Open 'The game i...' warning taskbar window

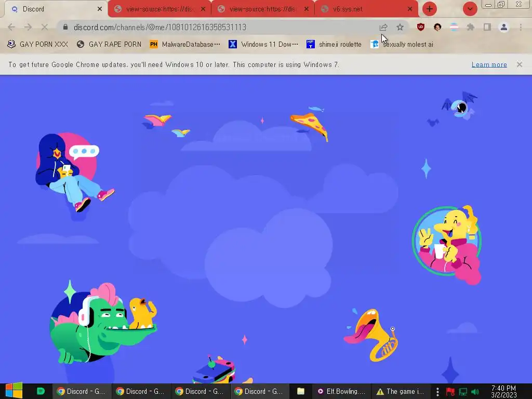[x=401, y=391]
